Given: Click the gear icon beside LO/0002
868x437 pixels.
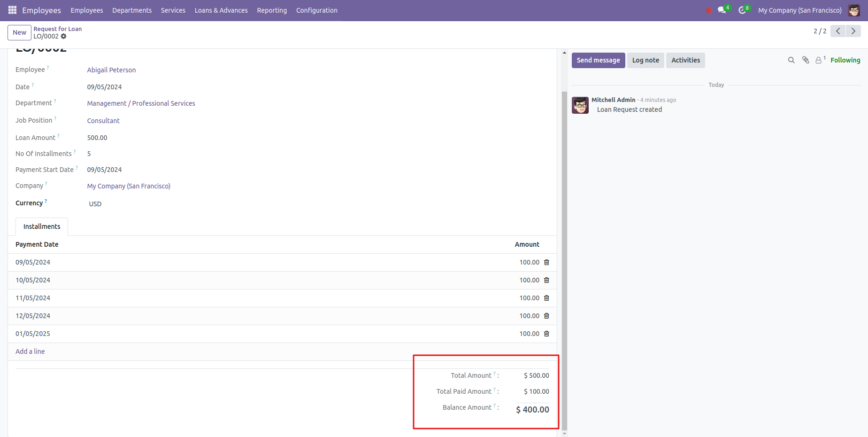Looking at the screenshot, I should pos(64,36).
